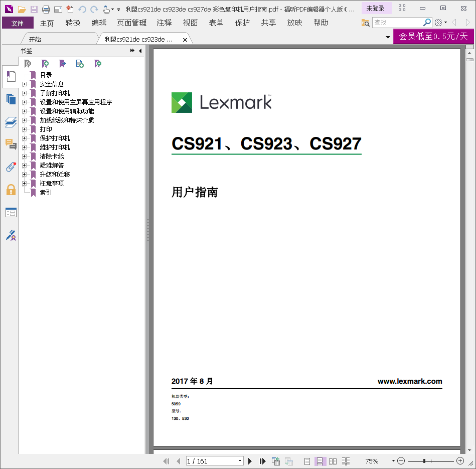Enable single page view mode
Screen dimensions: 476x469
[307, 461]
